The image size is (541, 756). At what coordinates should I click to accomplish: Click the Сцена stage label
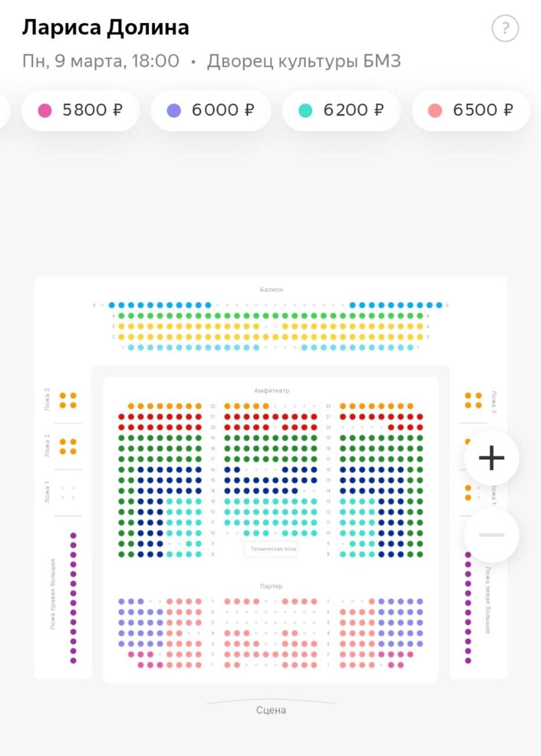tap(271, 710)
